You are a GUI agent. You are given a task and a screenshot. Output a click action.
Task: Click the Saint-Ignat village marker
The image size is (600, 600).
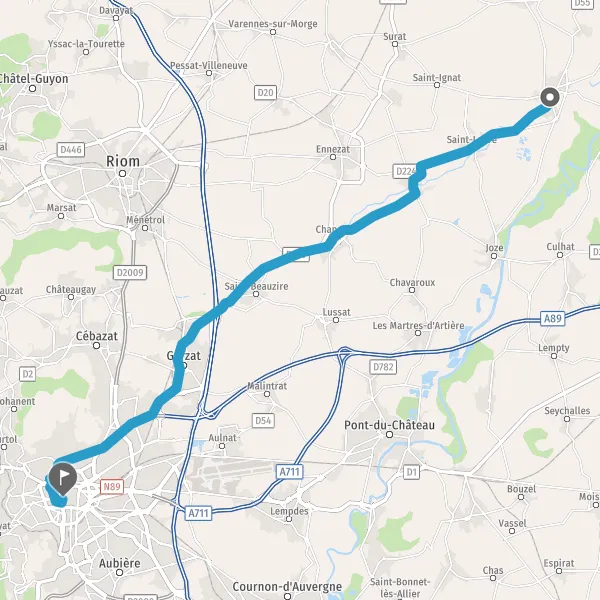(437, 85)
